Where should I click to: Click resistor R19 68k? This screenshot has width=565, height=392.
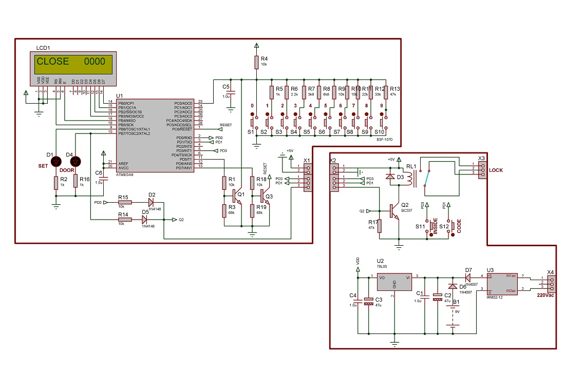click(252, 210)
